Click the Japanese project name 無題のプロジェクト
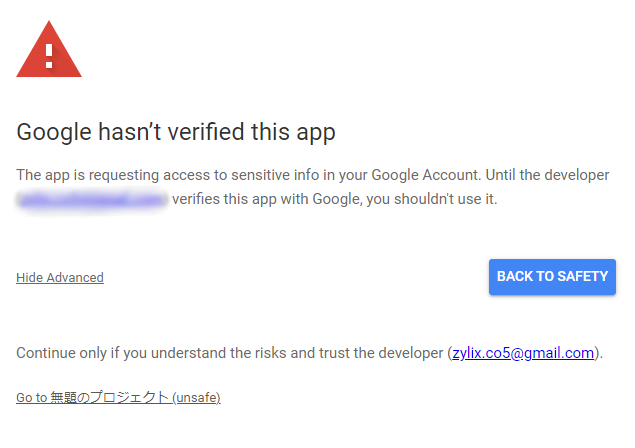635x448 pixels. pyautogui.click(x=110, y=397)
